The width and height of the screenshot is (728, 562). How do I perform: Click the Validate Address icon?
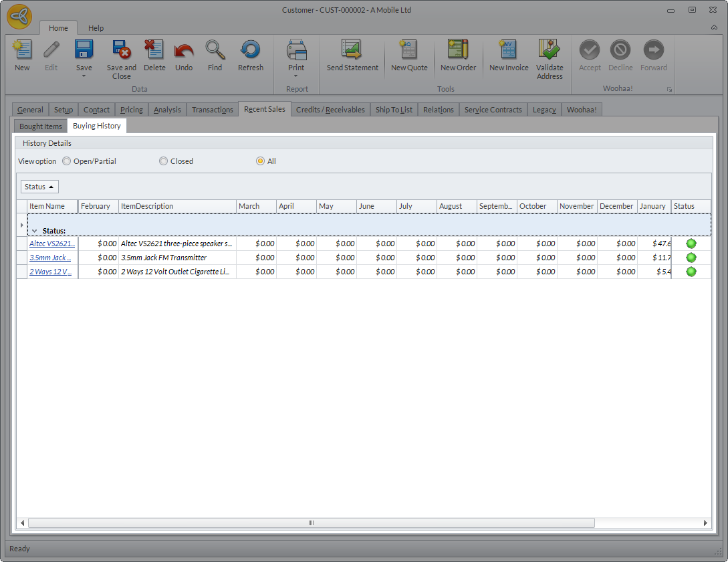point(550,51)
